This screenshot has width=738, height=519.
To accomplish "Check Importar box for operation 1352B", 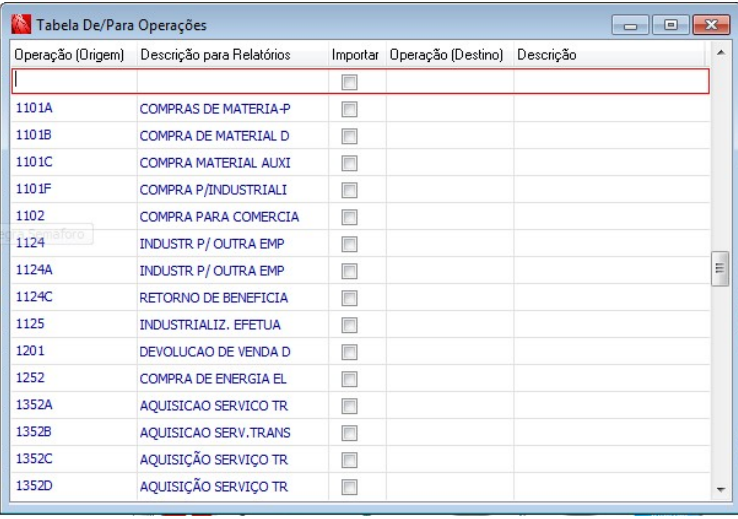I will [349, 433].
